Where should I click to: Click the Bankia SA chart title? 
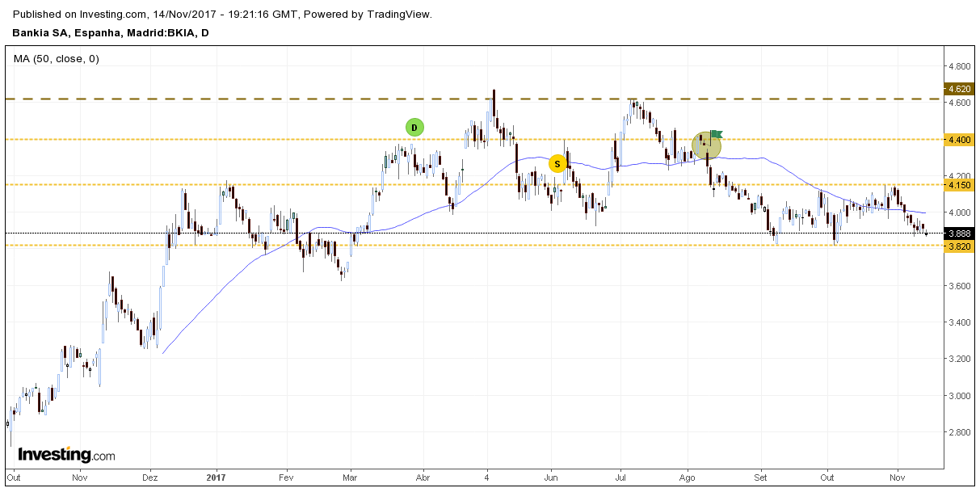click(x=111, y=33)
